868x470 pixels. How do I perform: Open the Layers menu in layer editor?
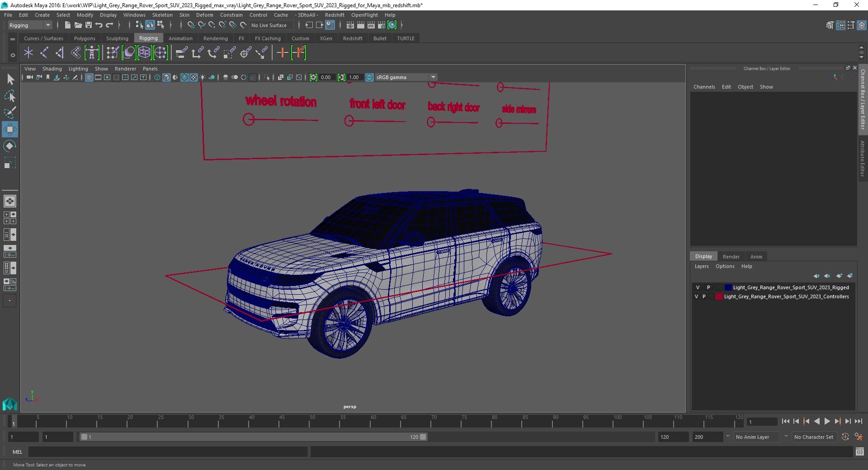[702, 266]
